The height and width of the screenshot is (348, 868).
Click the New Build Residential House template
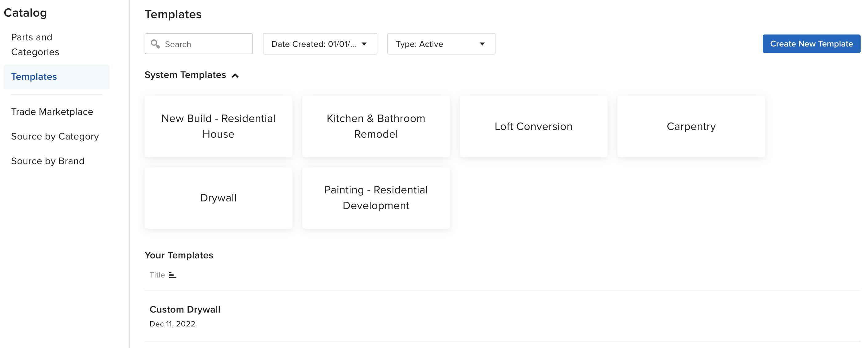tap(218, 126)
